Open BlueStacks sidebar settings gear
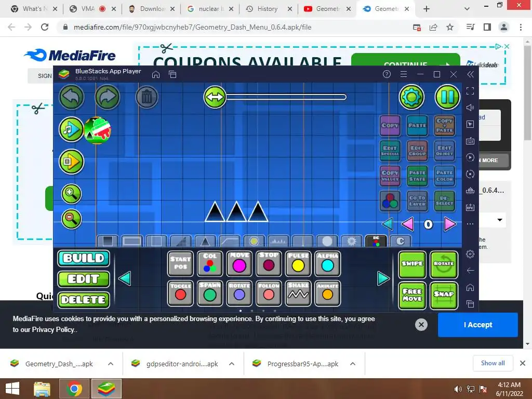The width and height of the screenshot is (532, 399). click(470, 254)
